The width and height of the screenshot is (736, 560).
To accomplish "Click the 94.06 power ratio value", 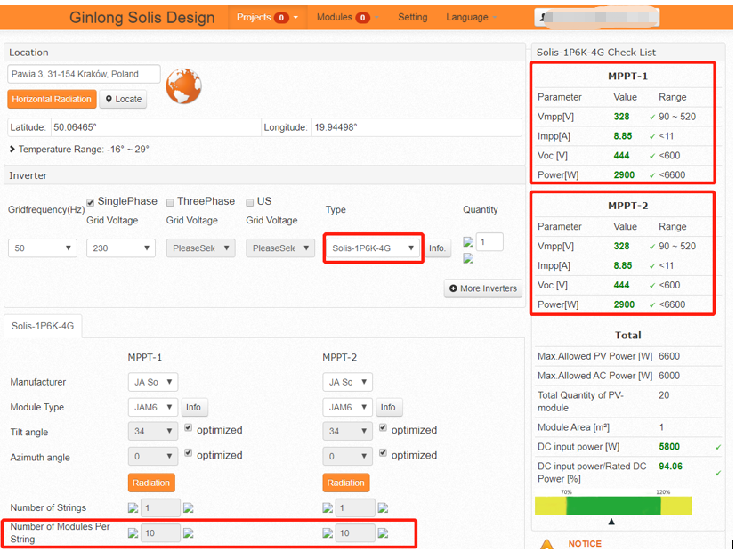I will (670, 467).
